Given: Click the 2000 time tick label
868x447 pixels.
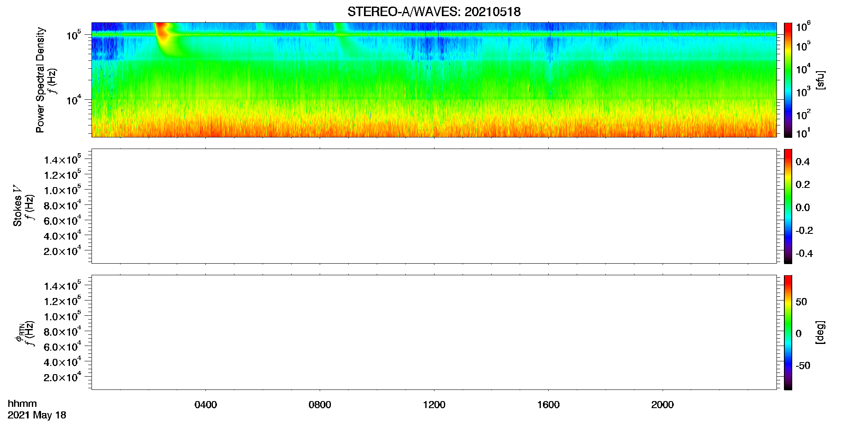Looking at the screenshot, I should pos(663,404).
